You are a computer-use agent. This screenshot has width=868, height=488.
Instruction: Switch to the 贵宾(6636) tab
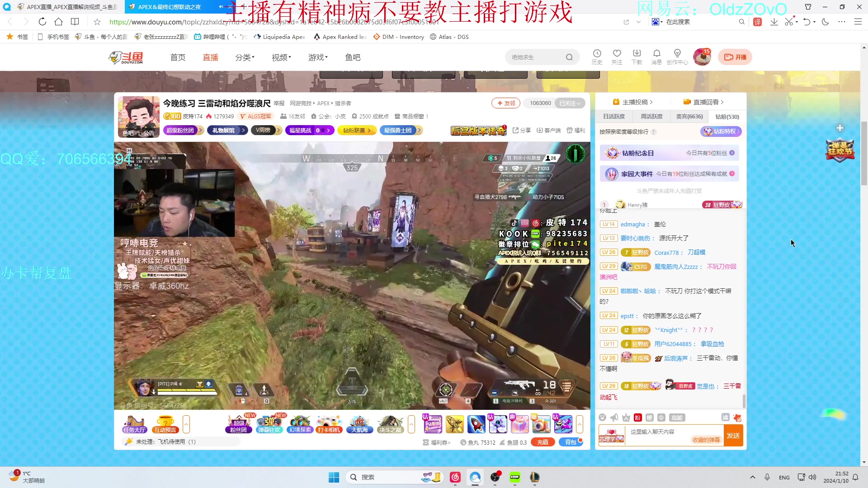[689, 117]
